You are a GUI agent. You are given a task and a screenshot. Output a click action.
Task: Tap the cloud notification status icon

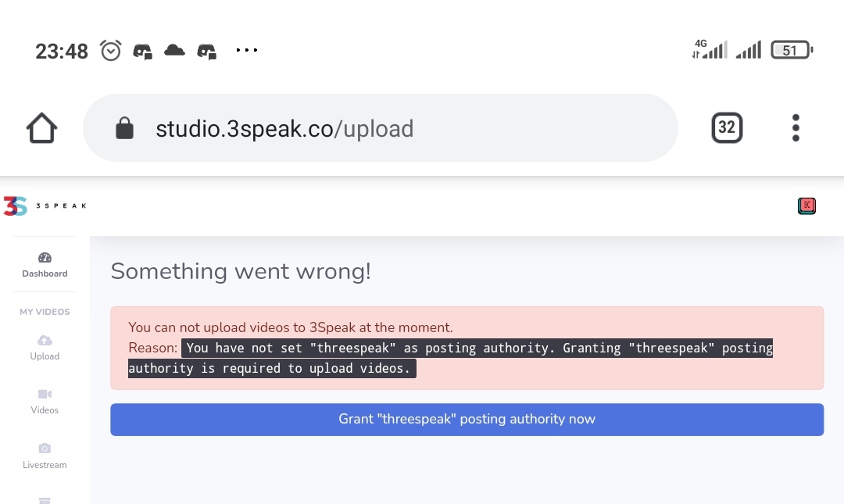pos(174,51)
